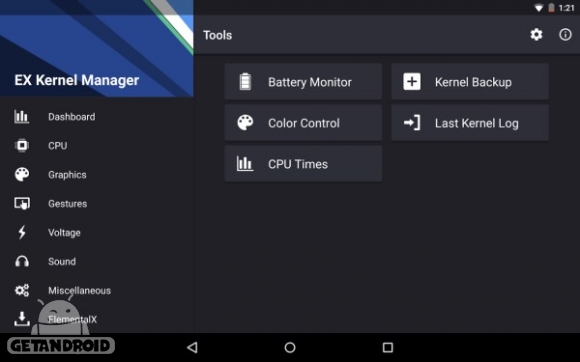Select the ElementalX menu item
Image resolution: width=580 pixels, height=362 pixels.
(97, 319)
